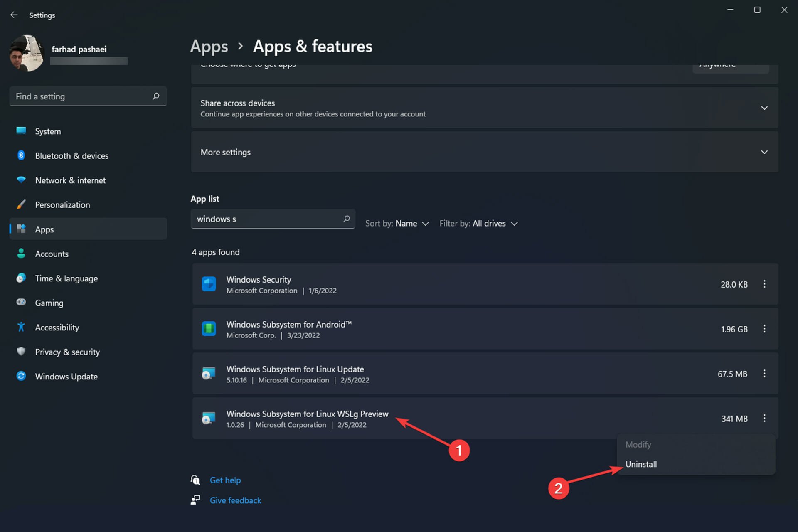Open Personalization settings
The height and width of the screenshot is (532, 798).
click(88, 205)
